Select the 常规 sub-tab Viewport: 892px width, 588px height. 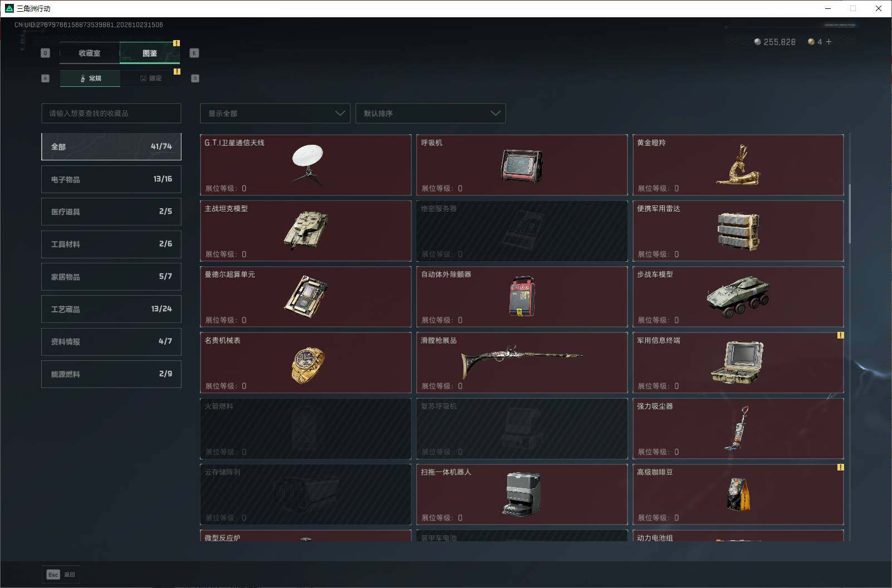point(90,78)
